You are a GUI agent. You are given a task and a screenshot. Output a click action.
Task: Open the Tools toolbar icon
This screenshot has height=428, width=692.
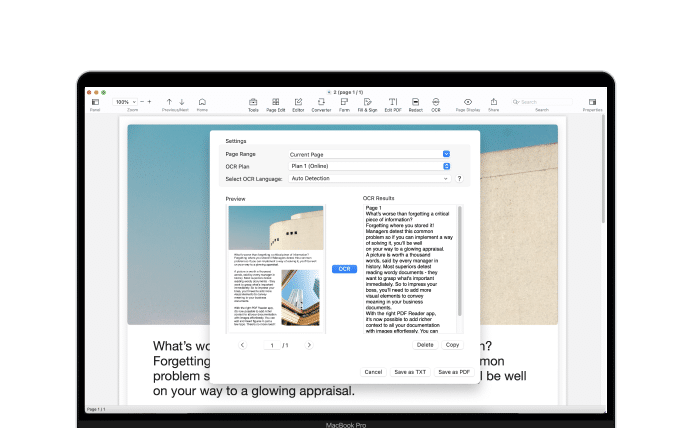(253, 103)
